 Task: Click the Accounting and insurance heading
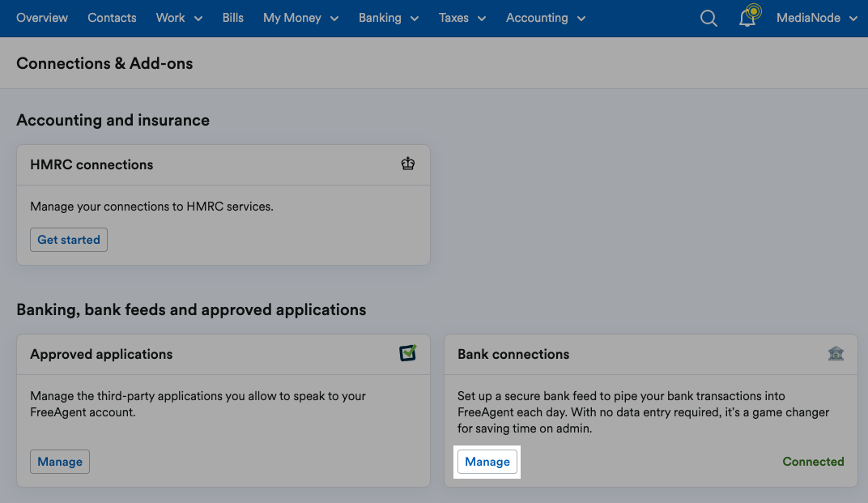(113, 120)
